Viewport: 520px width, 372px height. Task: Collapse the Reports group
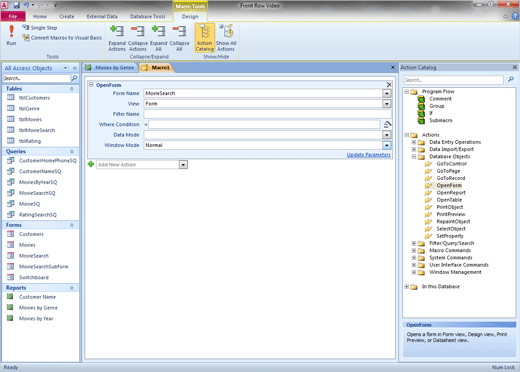(71, 288)
